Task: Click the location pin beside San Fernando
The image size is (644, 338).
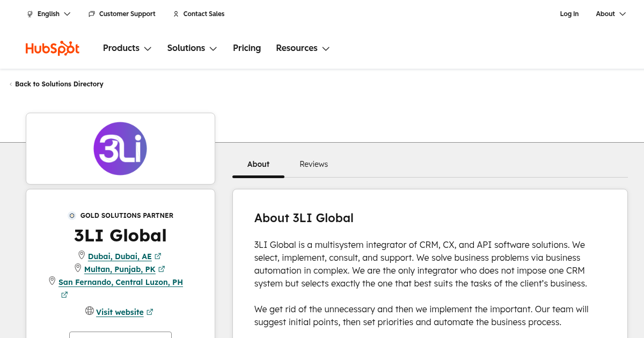Action: [x=52, y=281]
